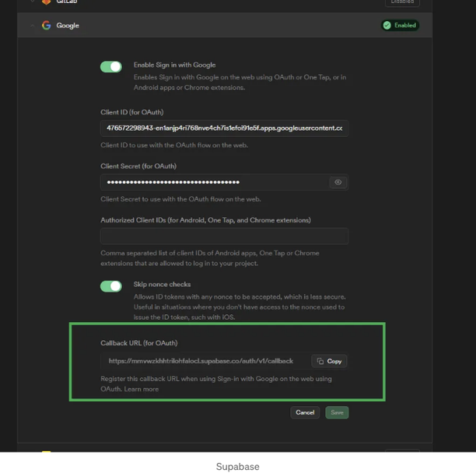Viewport: 476px width, 473px height.
Task: Click the Enabled status badge
Action: coord(400,25)
